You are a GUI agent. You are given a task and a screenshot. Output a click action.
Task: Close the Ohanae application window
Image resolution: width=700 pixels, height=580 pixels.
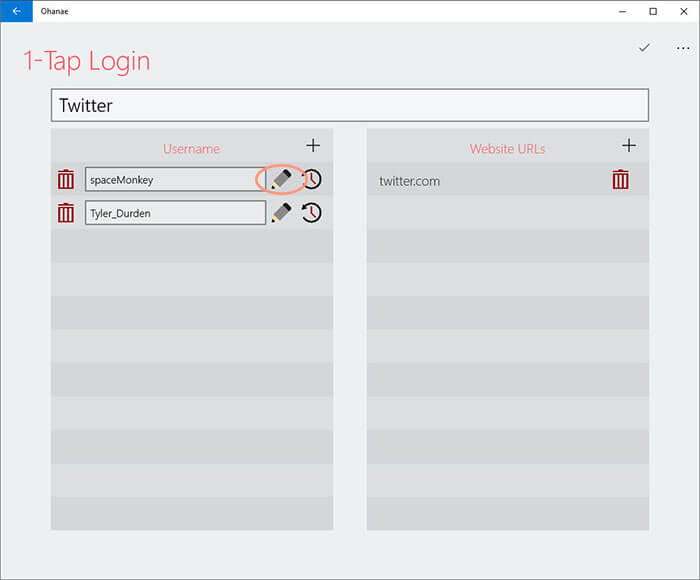tap(684, 11)
